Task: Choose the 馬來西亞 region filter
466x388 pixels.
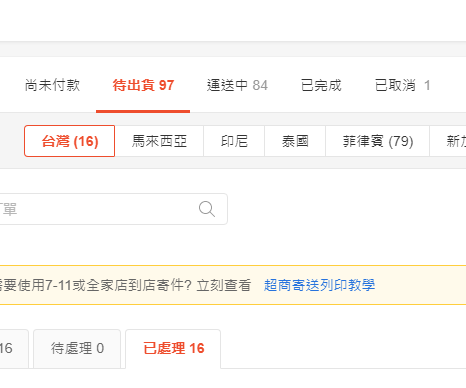Action: tap(159, 141)
